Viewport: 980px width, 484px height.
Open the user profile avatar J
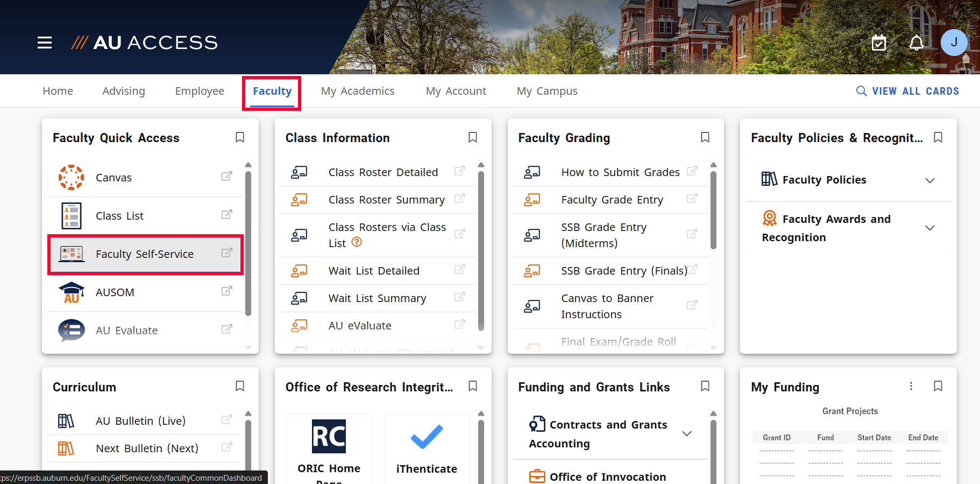point(954,43)
